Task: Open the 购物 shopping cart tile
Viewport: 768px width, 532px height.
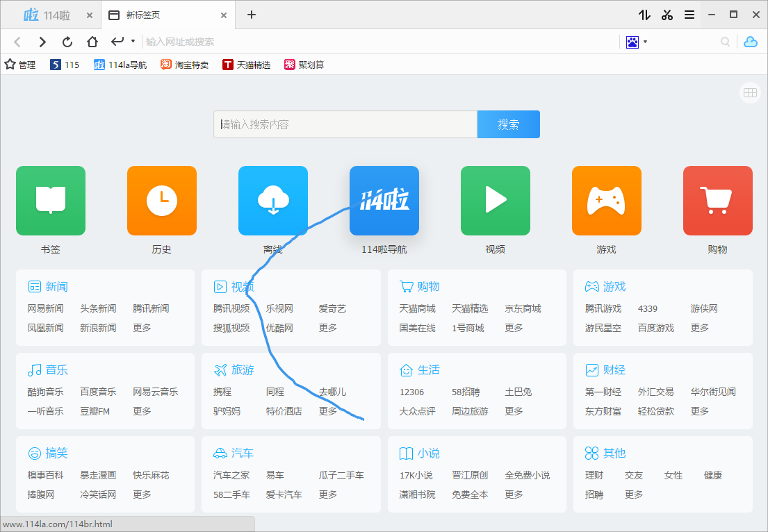Action: coord(717,201)
